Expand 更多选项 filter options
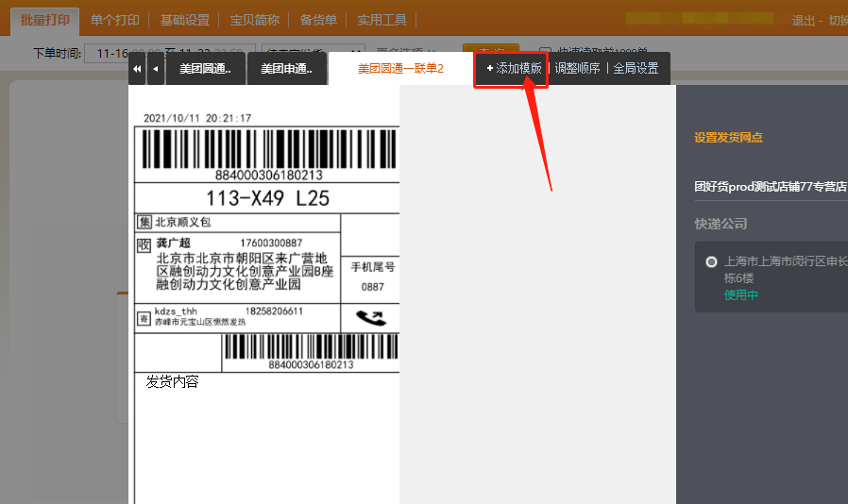 pos(406,53)
